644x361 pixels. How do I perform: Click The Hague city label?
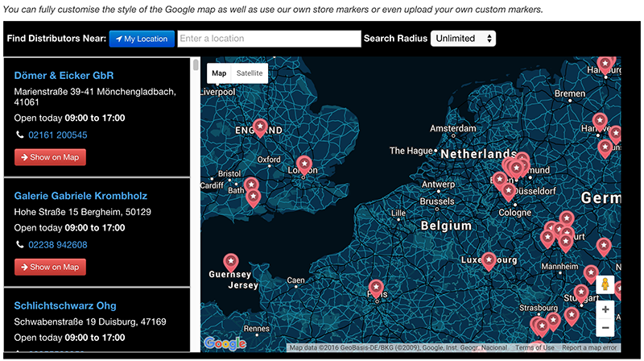click(x=411, y=151)
